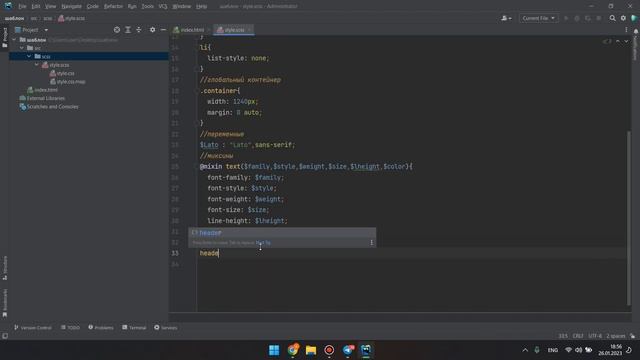
Task: Click the locate opened file target icon
Action: coord(117,30)
